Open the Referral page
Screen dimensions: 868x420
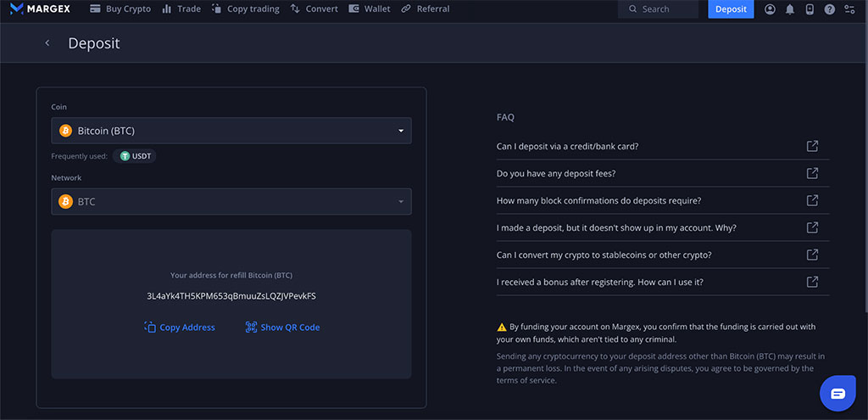[426, 8]
